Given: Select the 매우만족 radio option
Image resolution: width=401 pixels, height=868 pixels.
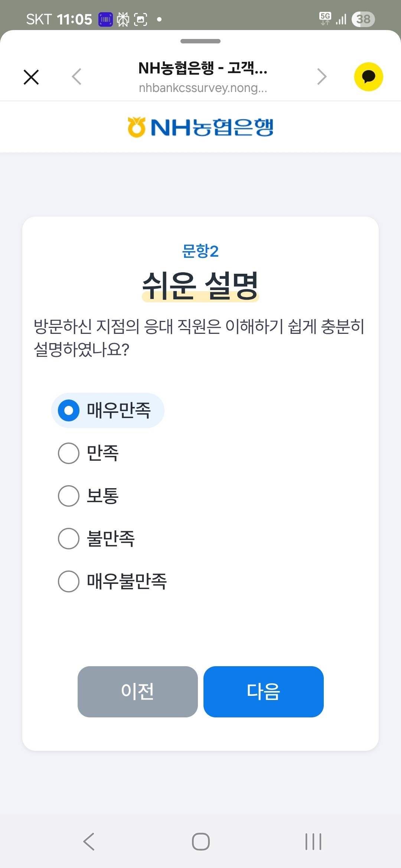Looking at the screenshot, I should pyautogui.click(x=69, y=411).
